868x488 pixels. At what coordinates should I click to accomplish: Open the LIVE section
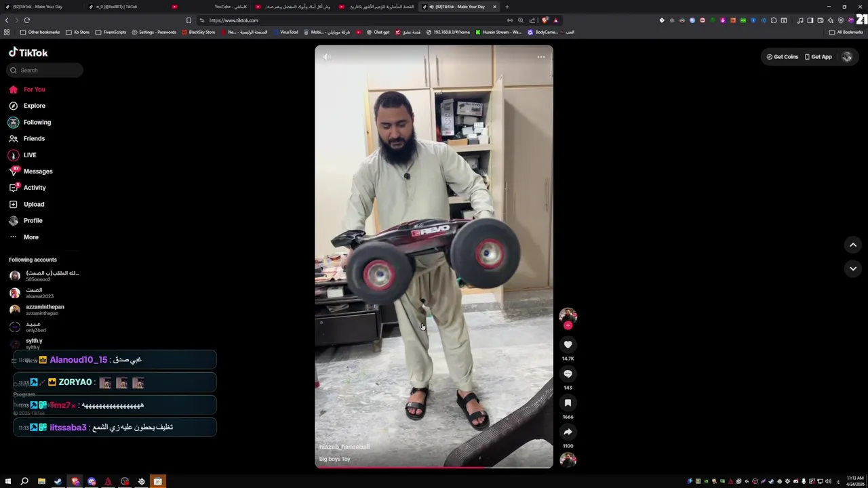[x=22, y=155]
